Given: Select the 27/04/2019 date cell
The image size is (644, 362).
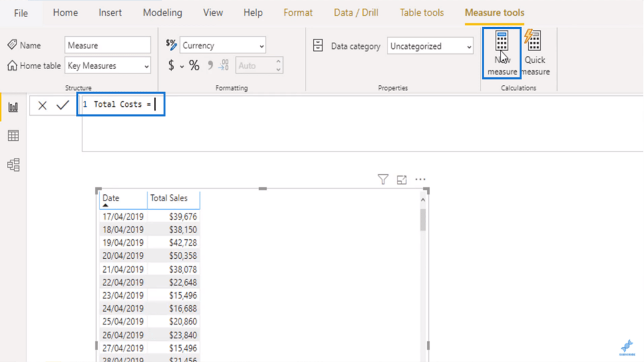Looking at the screenshot, I should pos(123,348).
